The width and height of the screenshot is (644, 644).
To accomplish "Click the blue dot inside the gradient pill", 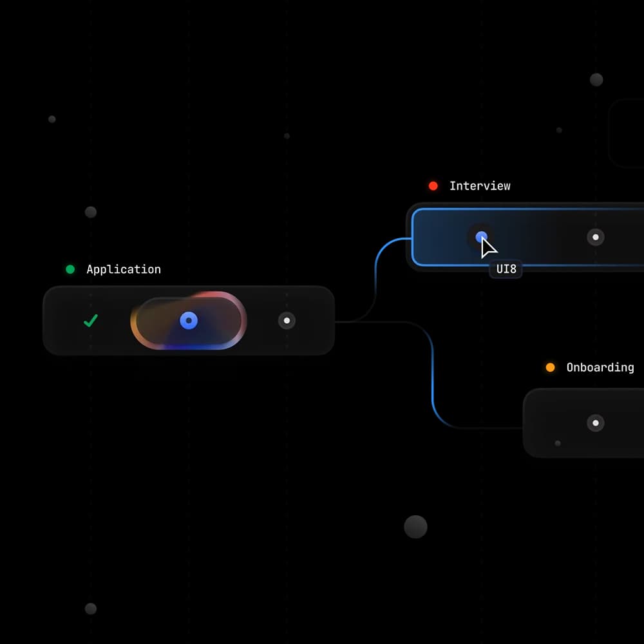I will (189, 321).
